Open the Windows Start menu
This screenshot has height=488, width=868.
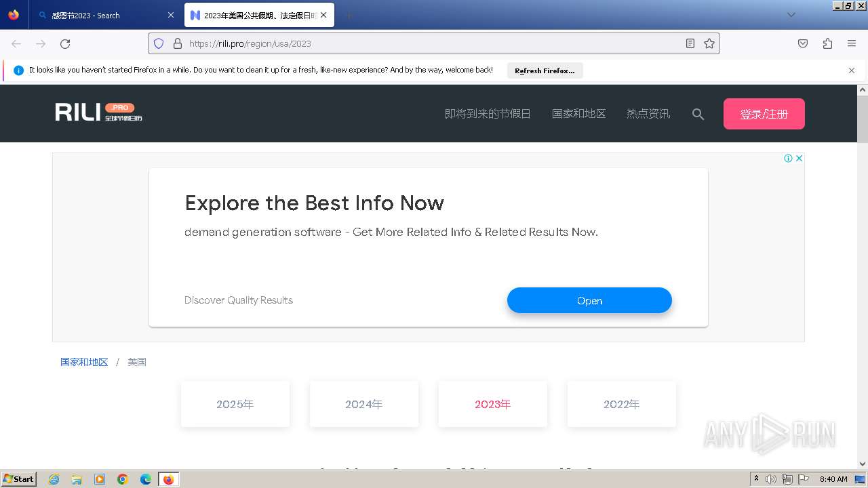coord(18,479)
